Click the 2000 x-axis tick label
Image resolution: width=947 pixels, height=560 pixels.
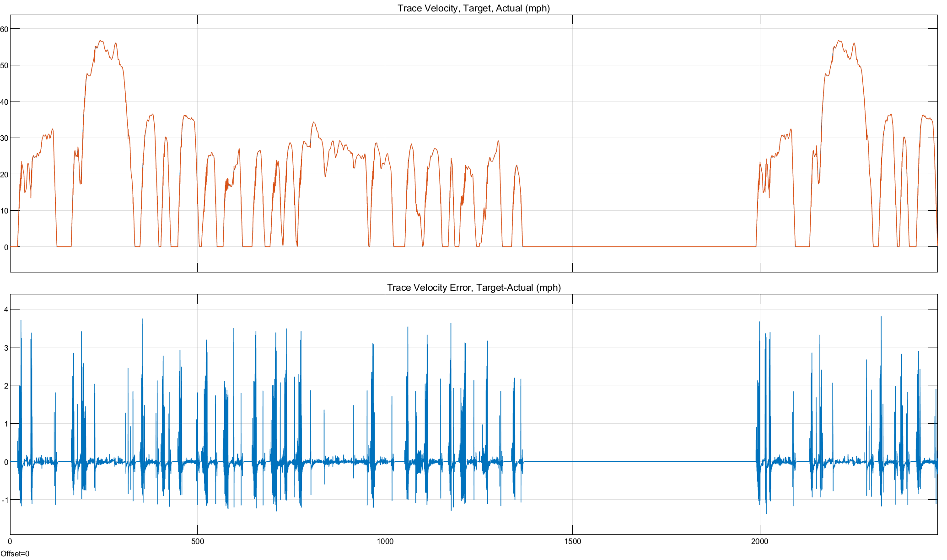point(760,542)
